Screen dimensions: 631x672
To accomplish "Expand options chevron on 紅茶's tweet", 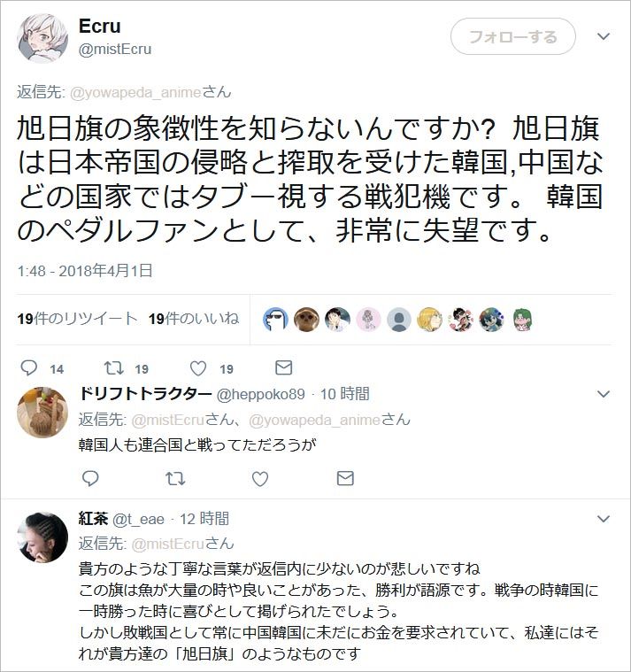I will coord(604,519).
